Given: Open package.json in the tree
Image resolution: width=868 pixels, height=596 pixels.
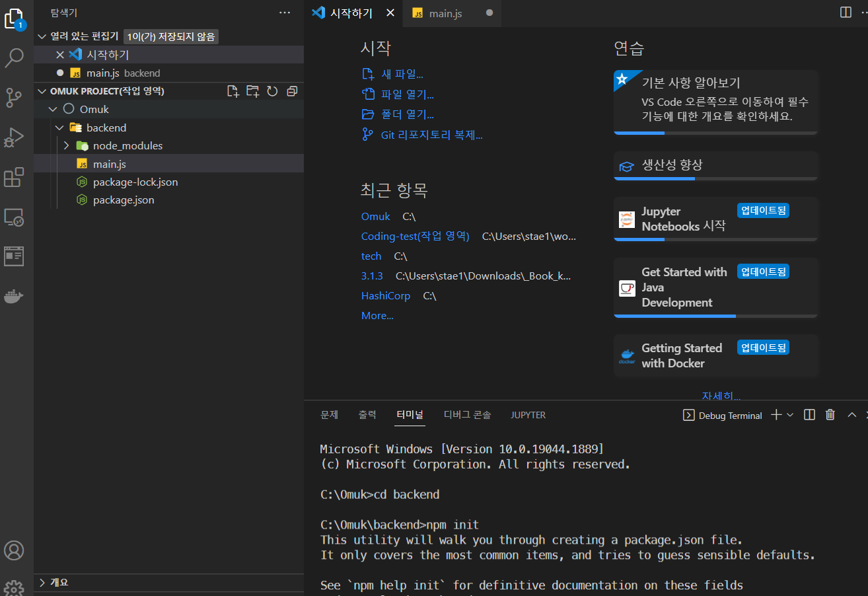Looking at the screenshot, I should (168, 200).
